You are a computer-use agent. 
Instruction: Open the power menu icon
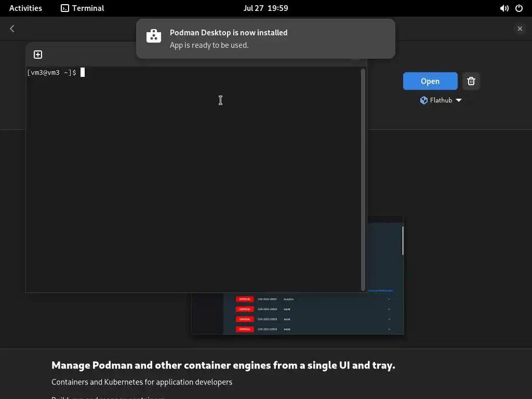(519, 8)
